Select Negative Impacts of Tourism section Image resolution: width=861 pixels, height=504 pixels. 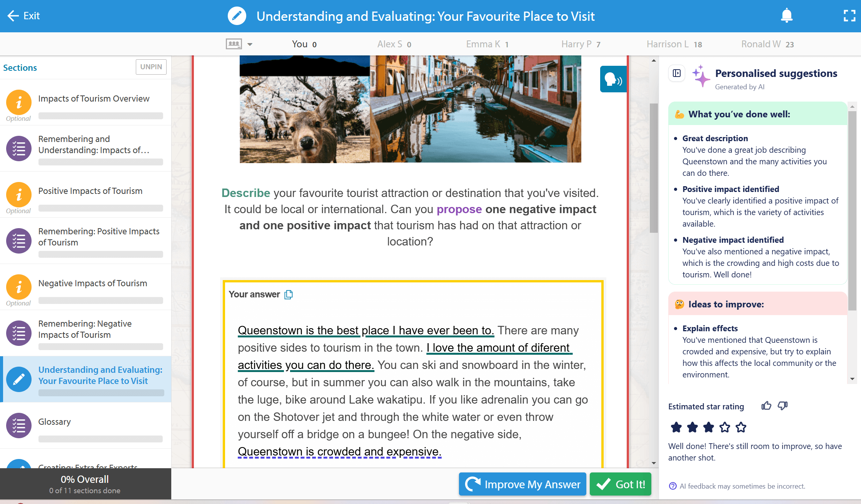(x=92, y=284)
